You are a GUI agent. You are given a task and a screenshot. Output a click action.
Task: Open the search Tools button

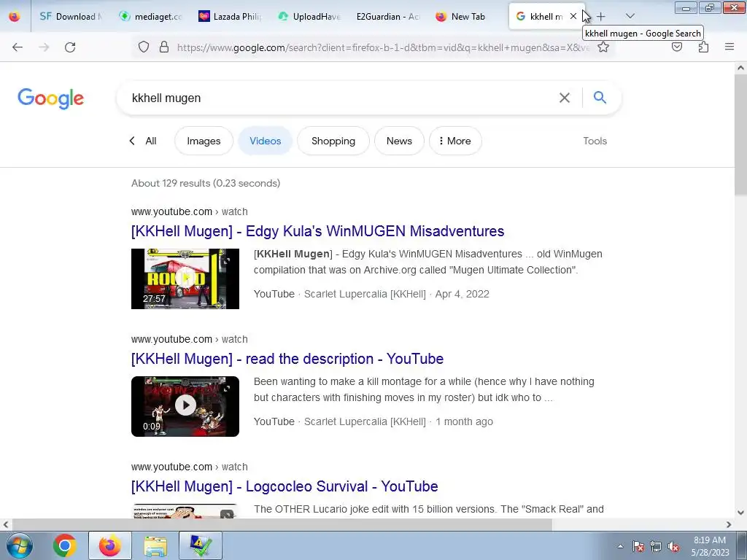(x=595, y=141)
